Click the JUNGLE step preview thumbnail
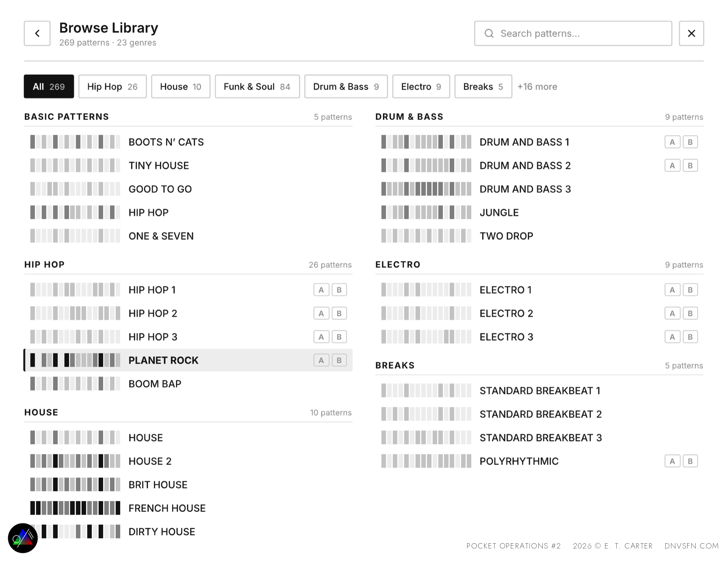 point(426,212)
